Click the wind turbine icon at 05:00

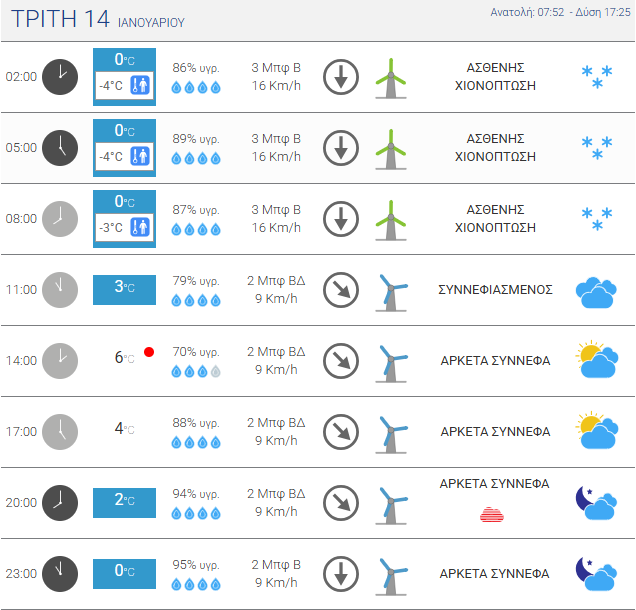click(x=391, y=149)
